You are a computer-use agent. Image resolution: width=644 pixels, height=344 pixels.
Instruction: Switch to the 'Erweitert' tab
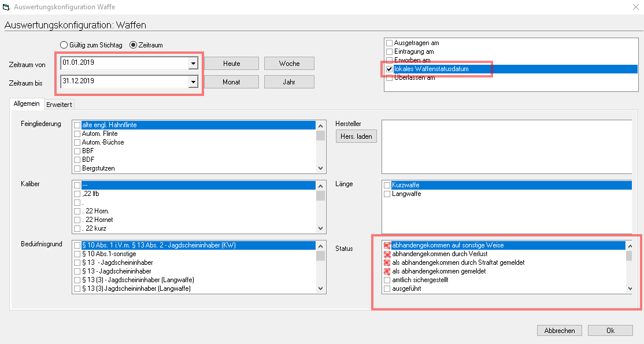(58, 104)
